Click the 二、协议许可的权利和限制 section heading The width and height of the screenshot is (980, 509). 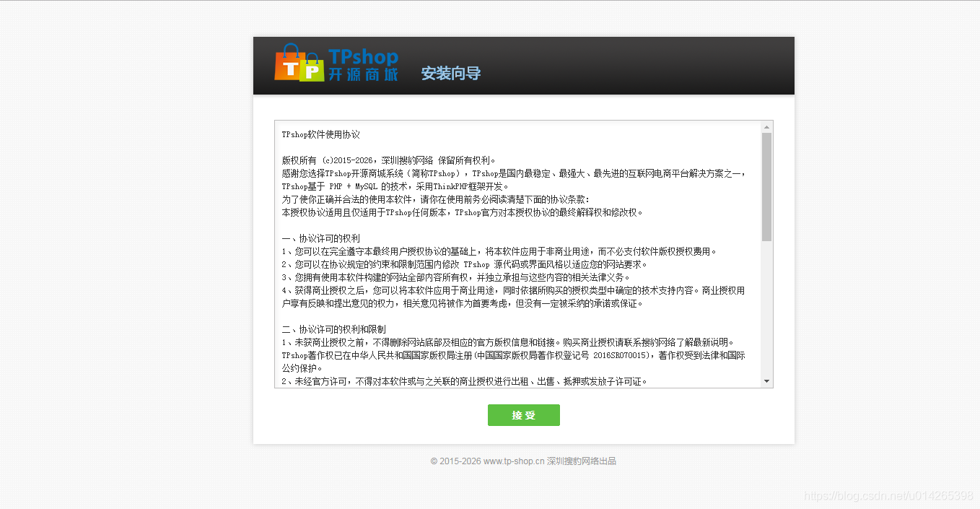pos(333,329)
